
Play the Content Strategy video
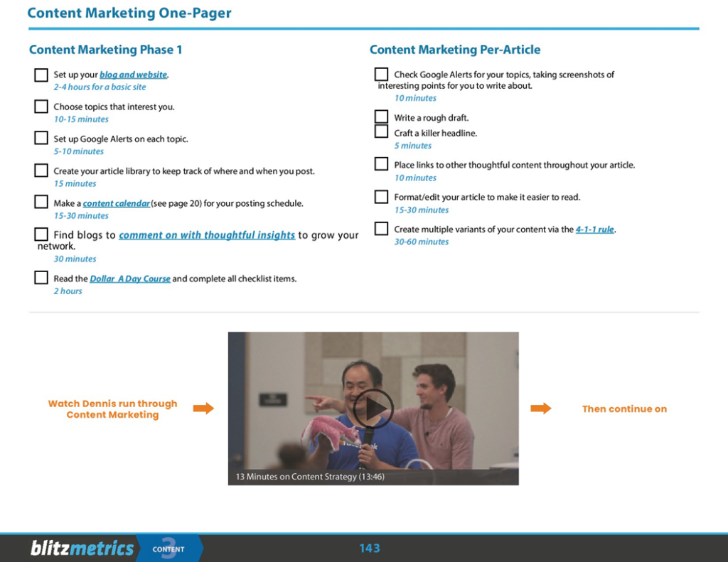[373, 409]
